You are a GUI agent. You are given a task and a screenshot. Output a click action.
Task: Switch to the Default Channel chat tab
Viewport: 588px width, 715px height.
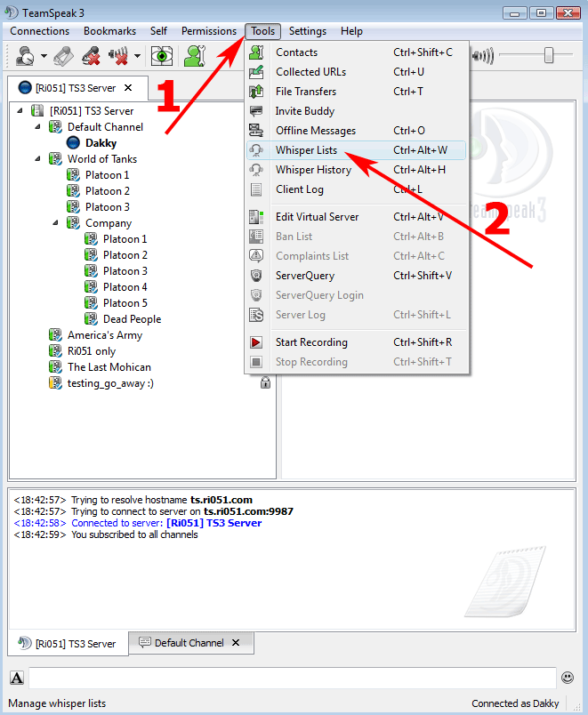189,643
